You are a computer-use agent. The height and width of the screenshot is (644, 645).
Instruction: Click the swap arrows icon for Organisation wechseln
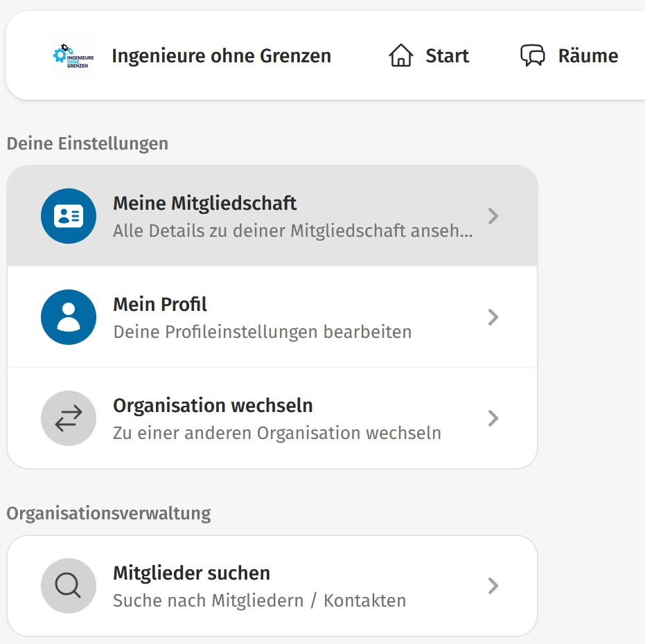pos(69,418)
